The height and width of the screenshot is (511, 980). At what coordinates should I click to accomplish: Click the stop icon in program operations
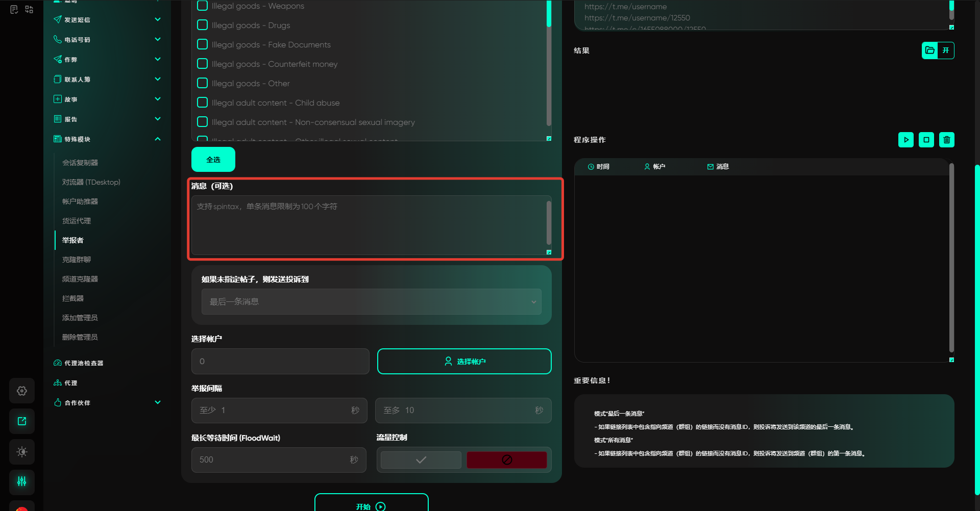click(x=926, y=140)
